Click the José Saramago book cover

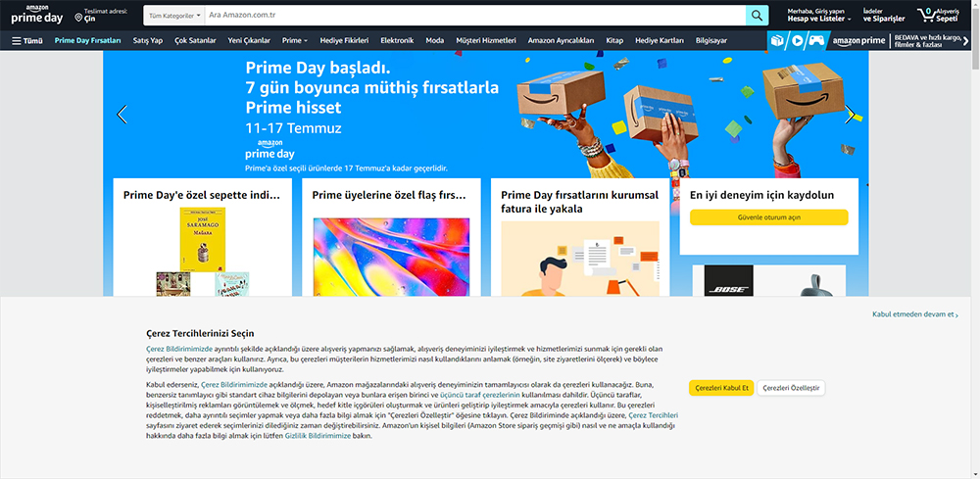203,239
